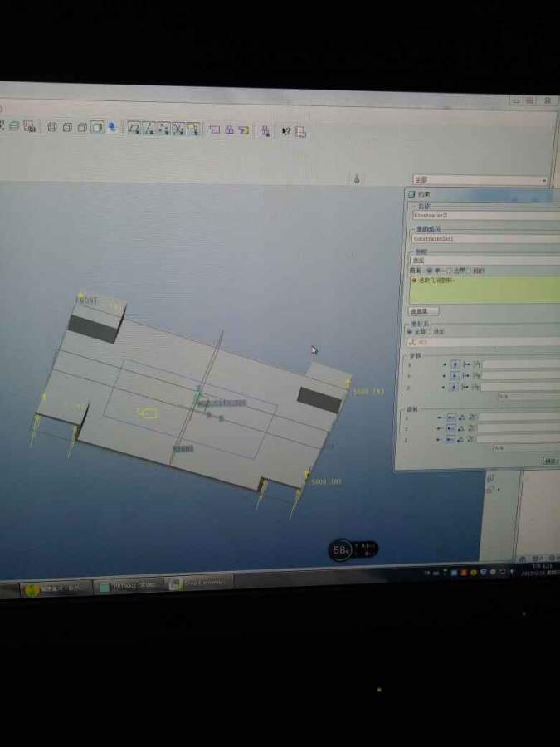Set X translation to Free
This screenshot has width=560, height=747.
445,364
